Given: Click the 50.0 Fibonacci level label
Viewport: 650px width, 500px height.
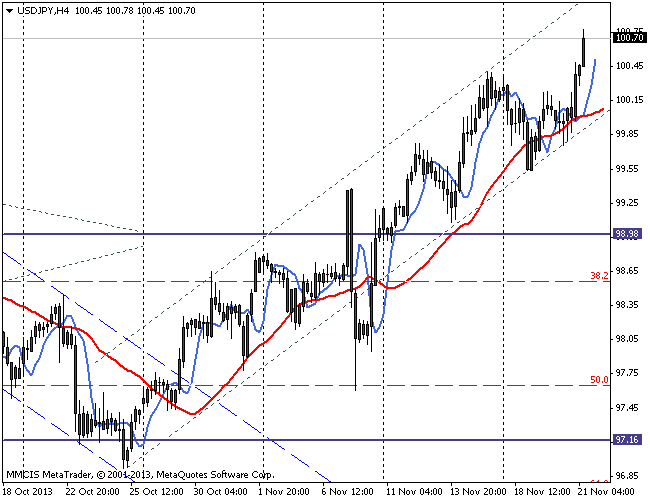Looking at the screenshot, I should pyautogui.click(x=599, y=379).
